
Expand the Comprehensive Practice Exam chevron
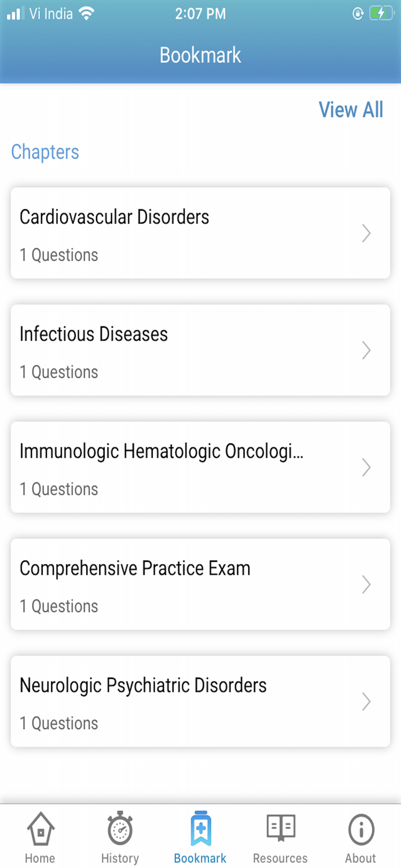coord(366,584)
